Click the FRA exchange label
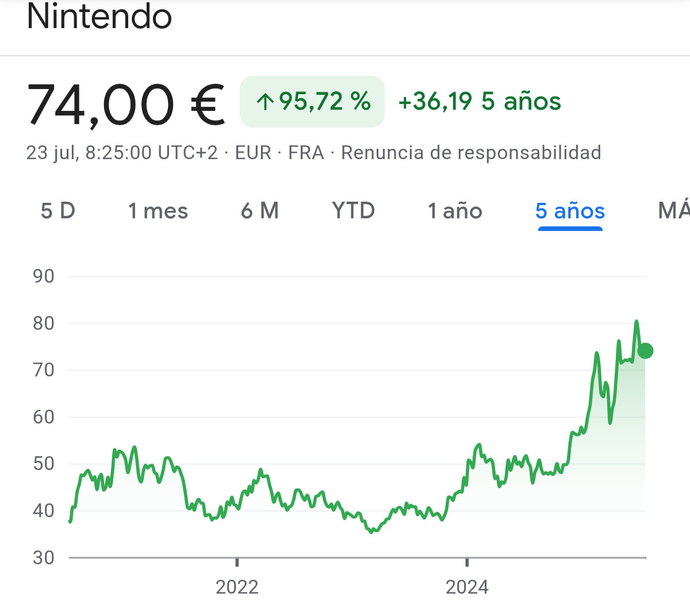The width and height of the screenshot is (690, 616). click(306, 153)
